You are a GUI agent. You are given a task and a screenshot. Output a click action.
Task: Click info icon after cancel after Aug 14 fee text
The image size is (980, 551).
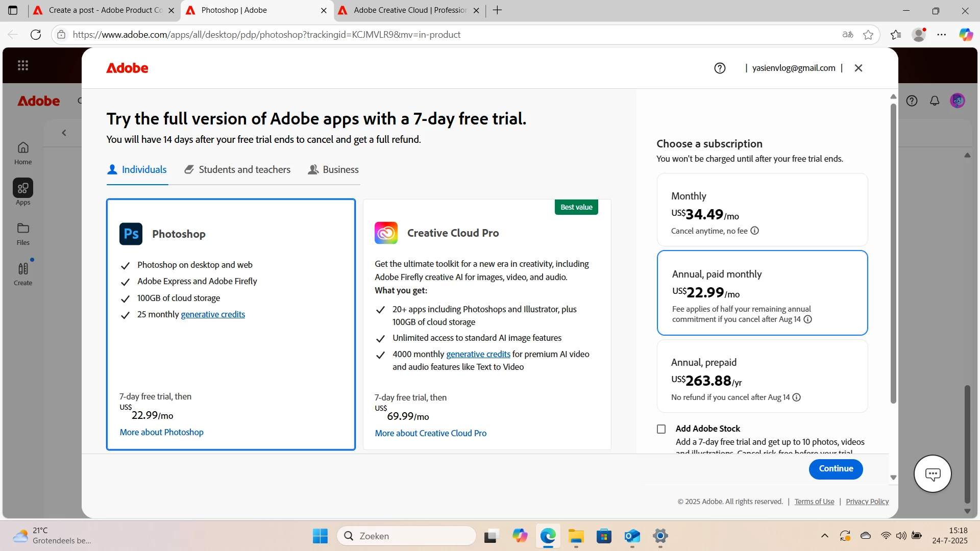point(808,319)
